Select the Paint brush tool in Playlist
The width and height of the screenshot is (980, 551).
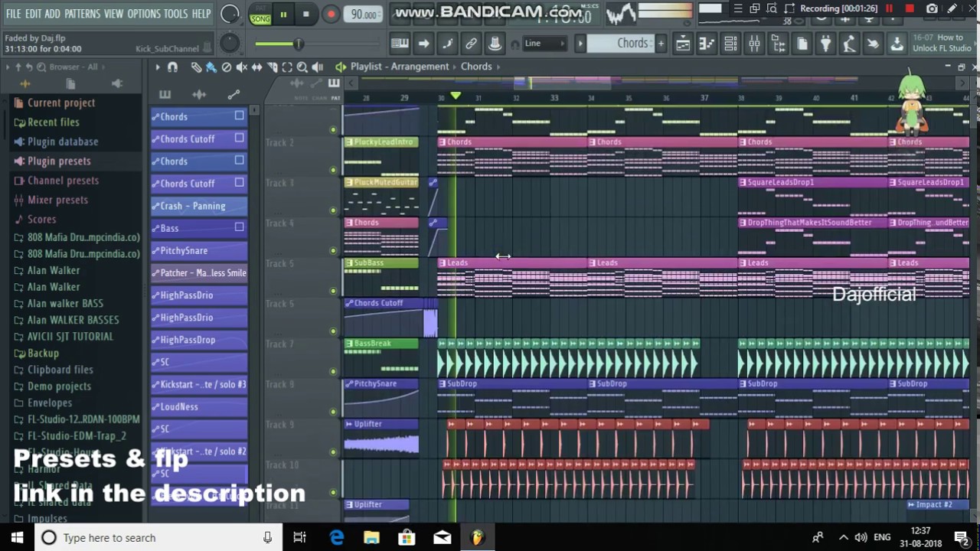211,67
